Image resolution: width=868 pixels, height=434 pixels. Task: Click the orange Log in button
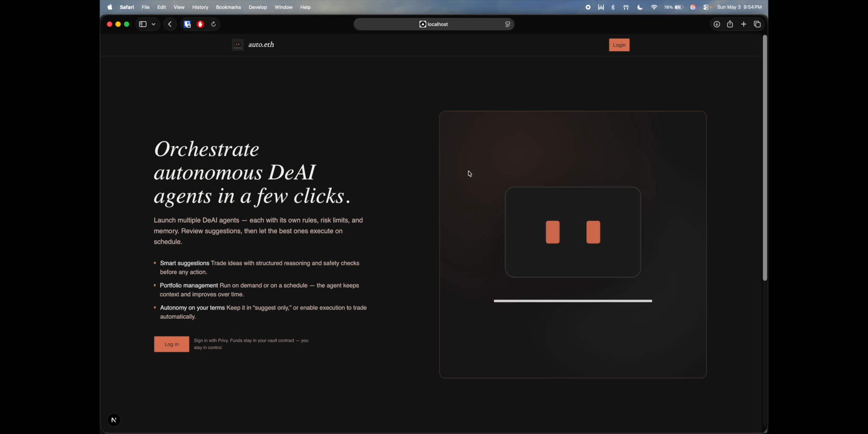click(172, 344)
